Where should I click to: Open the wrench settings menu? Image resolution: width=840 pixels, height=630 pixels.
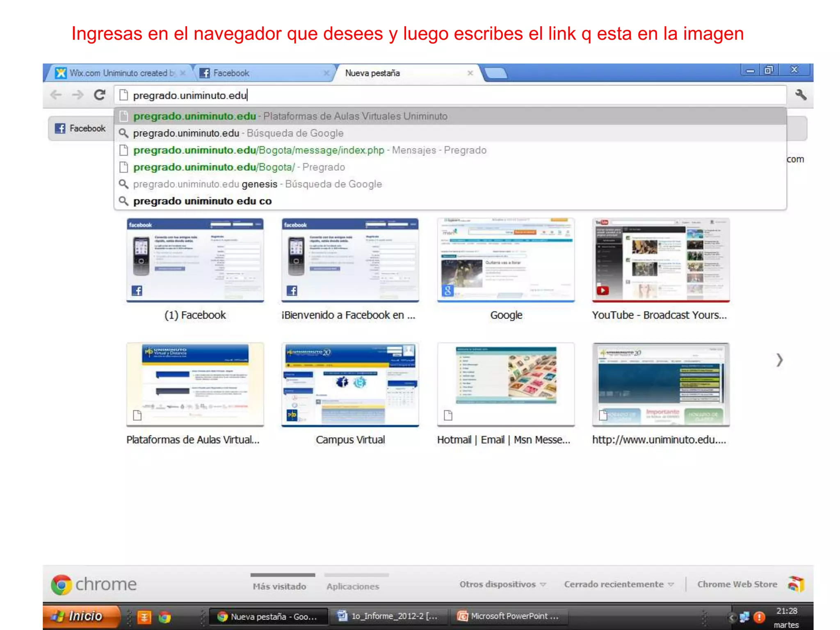[x=801, y=95]
